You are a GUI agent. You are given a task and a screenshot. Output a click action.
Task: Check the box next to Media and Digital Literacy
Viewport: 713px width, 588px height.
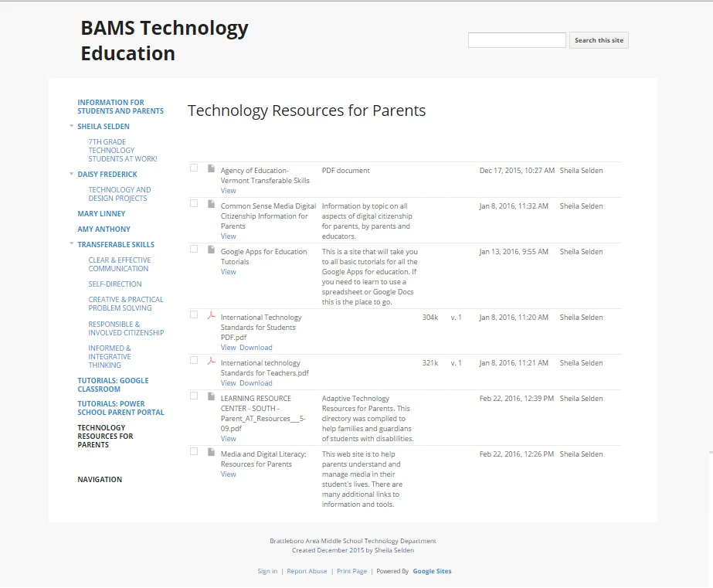(195, 451)
